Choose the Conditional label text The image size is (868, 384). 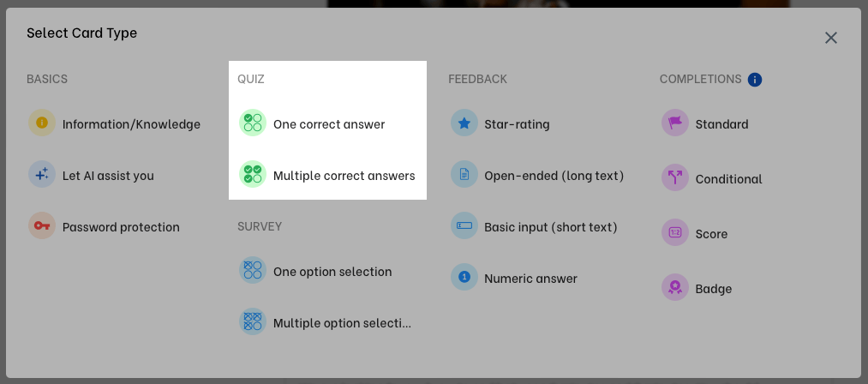pyautogui.click(x=728, y=179)
